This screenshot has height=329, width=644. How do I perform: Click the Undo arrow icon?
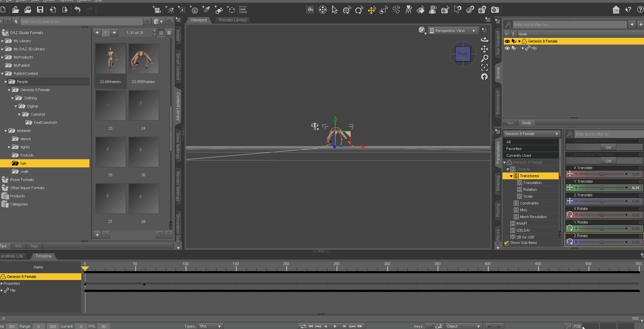(78, 10)
